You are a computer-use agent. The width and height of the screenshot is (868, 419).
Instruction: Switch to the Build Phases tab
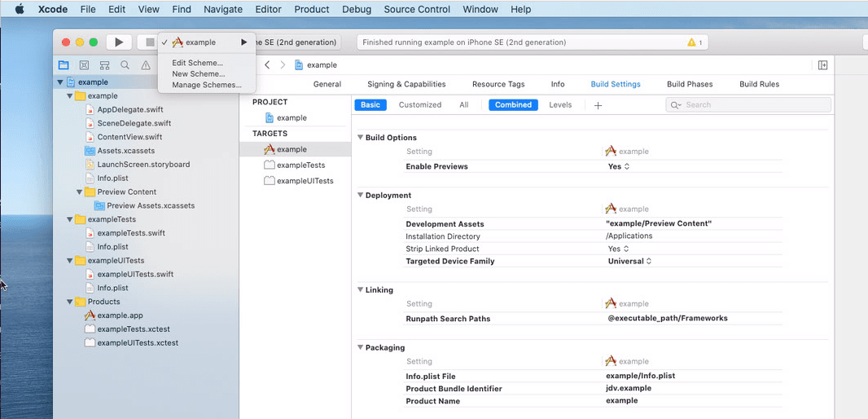(689, 84)
